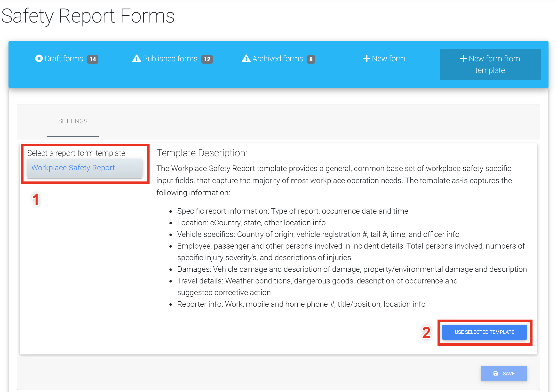
Task: Click the plus icon beside New form
Action: click(366, 58)
